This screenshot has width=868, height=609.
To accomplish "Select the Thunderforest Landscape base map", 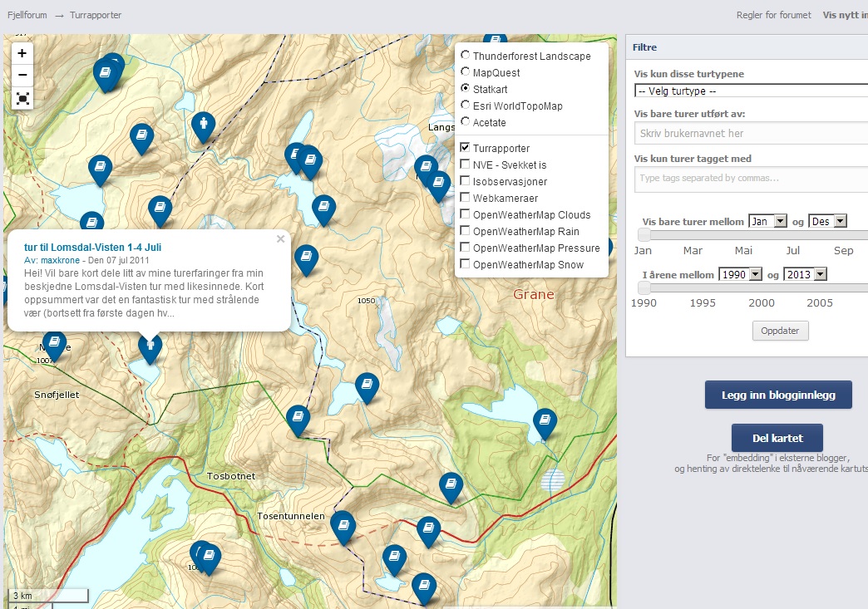I will 466,56.
